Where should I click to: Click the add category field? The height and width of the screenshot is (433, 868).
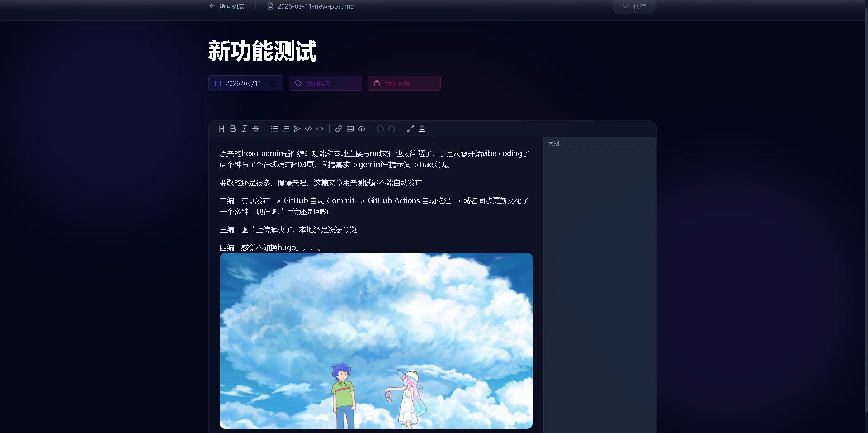[404, 83]
